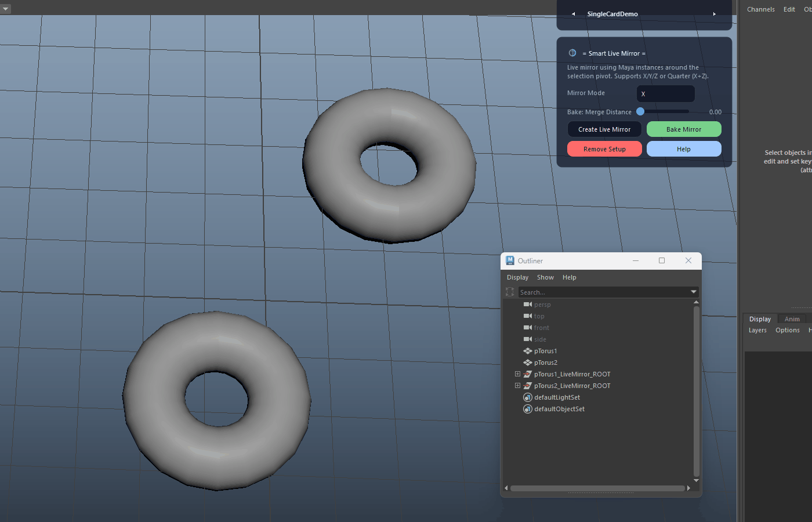Click the Merge Distance 0.00 value
Image resolution: width=812 pixels, height=522 pixels.
pos(715,112)
